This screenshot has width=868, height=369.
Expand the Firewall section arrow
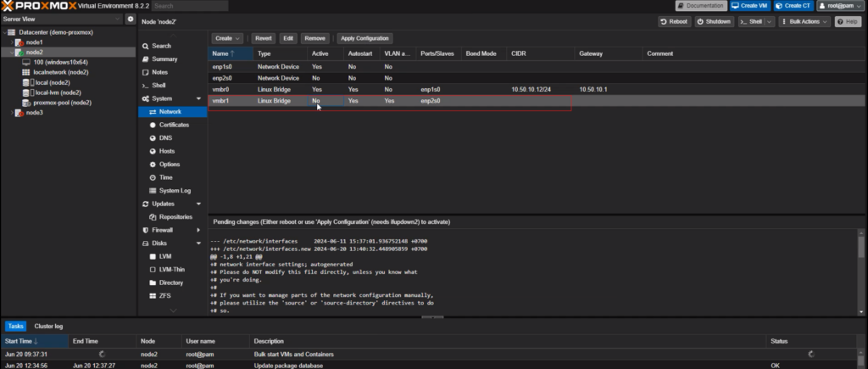coord(198,230)
